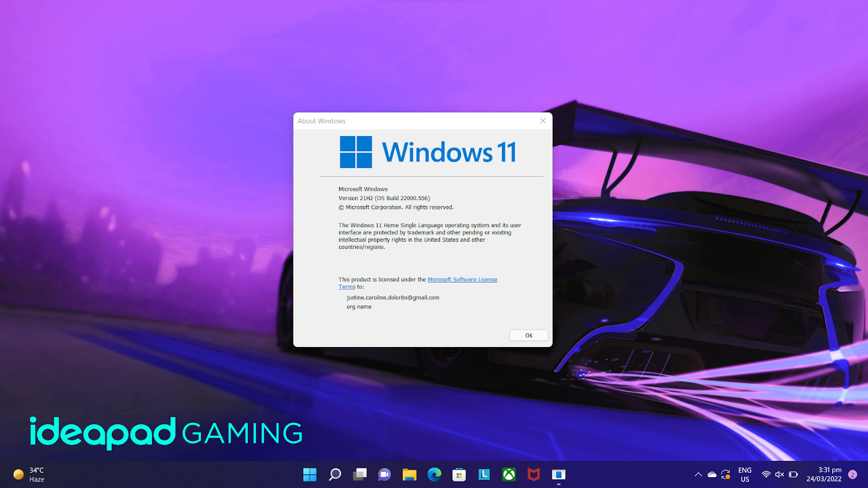Open OneDrive cloud tray icon
Viewport: 868px width, 488px height.
tap(712, 474)
